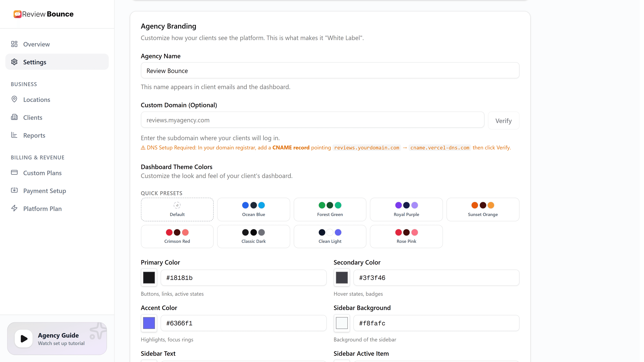Click the Default preset reset icon
Image resolution: width=644 pixels, height=362 pixels.
(x=177, y=205)
